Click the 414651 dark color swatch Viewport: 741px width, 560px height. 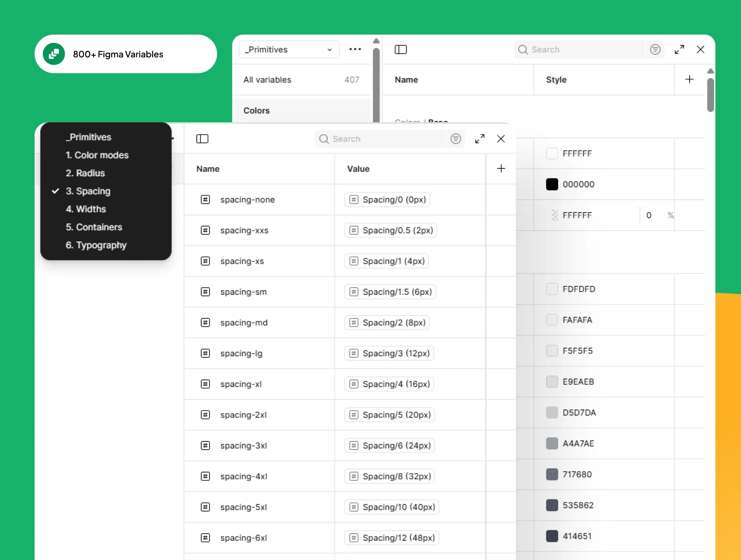552,536
